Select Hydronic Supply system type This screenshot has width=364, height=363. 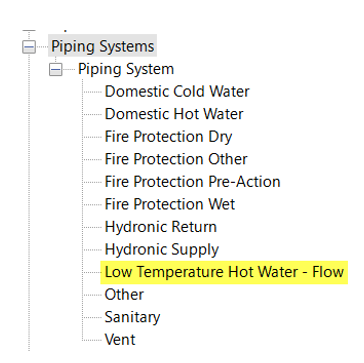click(162, 250)
